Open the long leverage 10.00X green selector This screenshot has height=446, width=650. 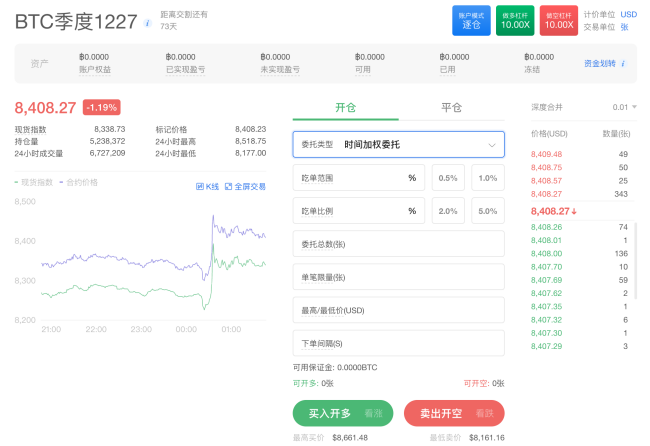pos(515,20)
